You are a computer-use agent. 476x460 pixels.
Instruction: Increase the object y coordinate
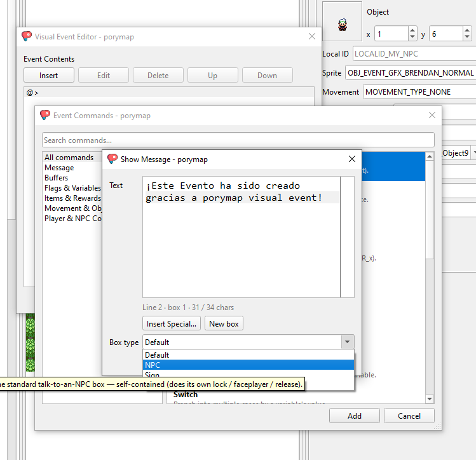467,30
